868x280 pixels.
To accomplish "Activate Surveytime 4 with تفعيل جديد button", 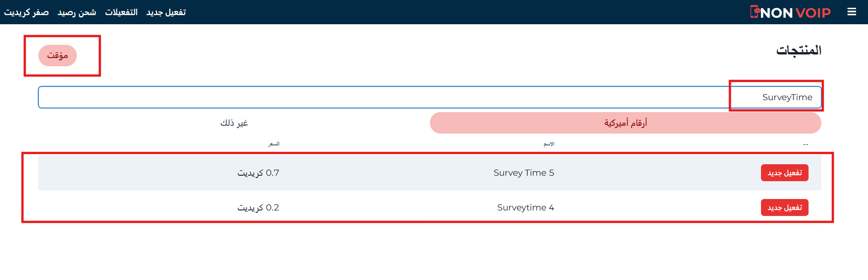I will [784, 207].
